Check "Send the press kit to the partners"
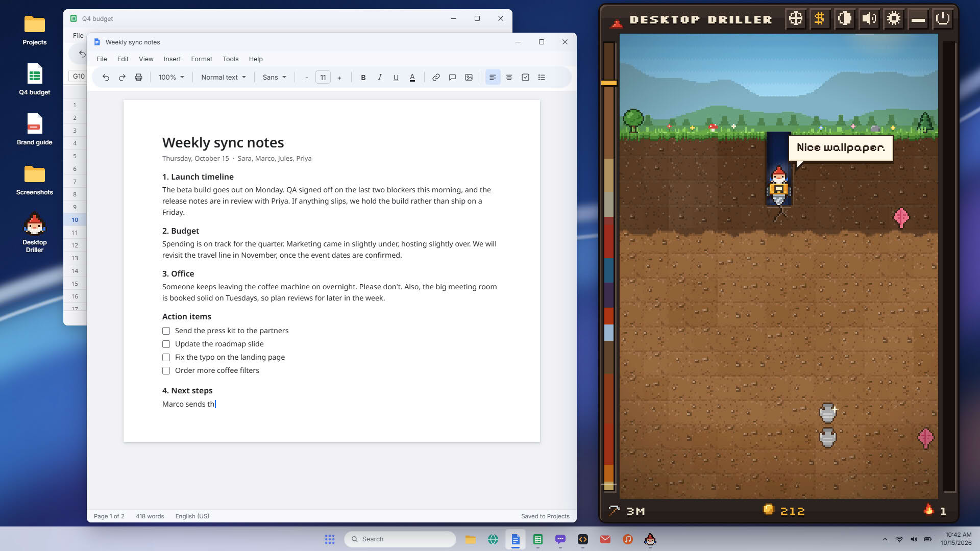 point(166,331)
